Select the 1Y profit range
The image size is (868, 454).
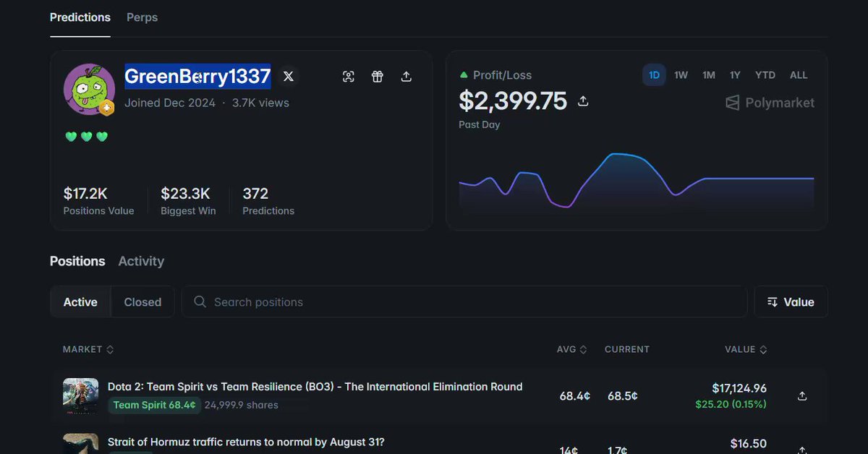click(735, 75)
